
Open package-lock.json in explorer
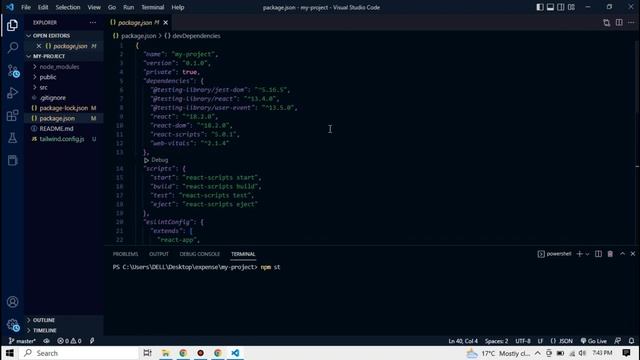[64, 108]
